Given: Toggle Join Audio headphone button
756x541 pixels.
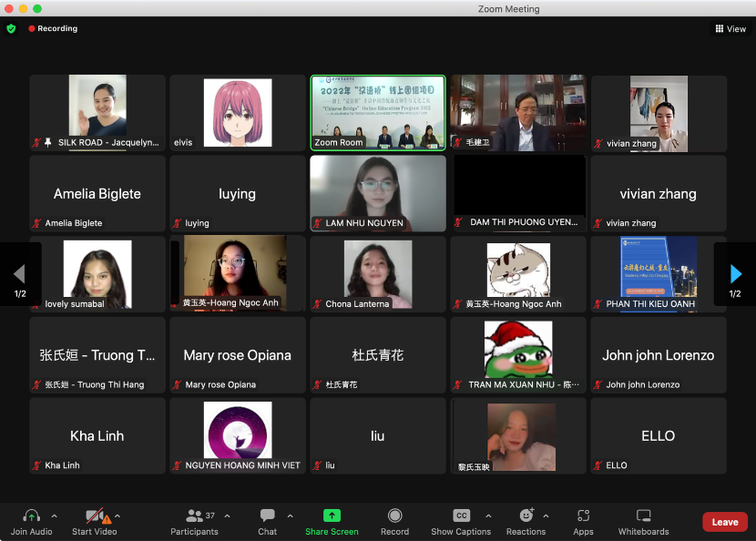Looking at the screenshot, I should pos(31,516).
